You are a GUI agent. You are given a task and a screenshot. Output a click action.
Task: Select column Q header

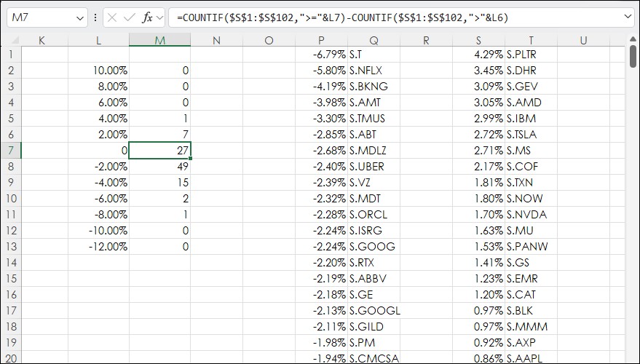pyautogui.click(x=374, y=40)
